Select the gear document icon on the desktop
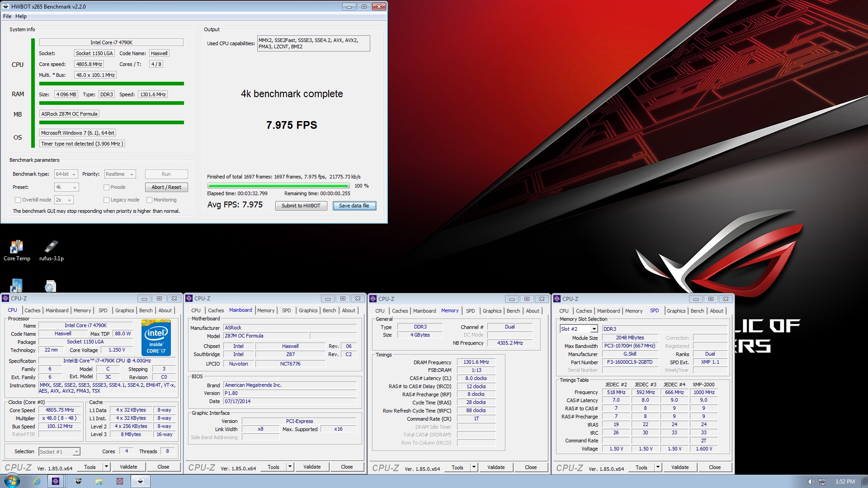Viewport: 868px width, 488px height. (50, 286)
